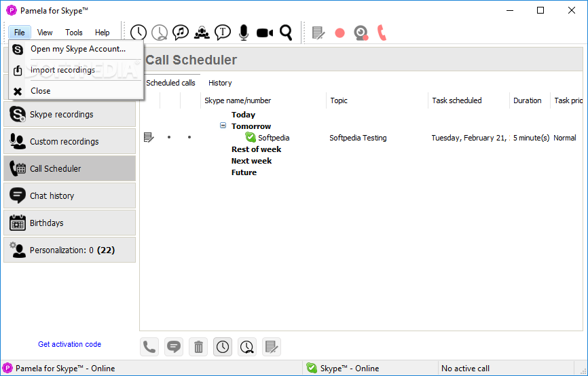Choose Import recordings menu entry
Viewport: 588px width, 376px height.
click(76, 70)
